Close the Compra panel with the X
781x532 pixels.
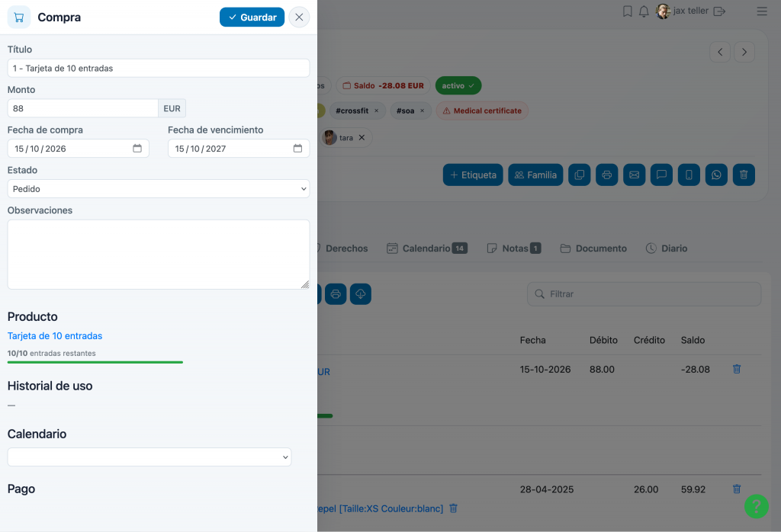[x=299, y=18]
